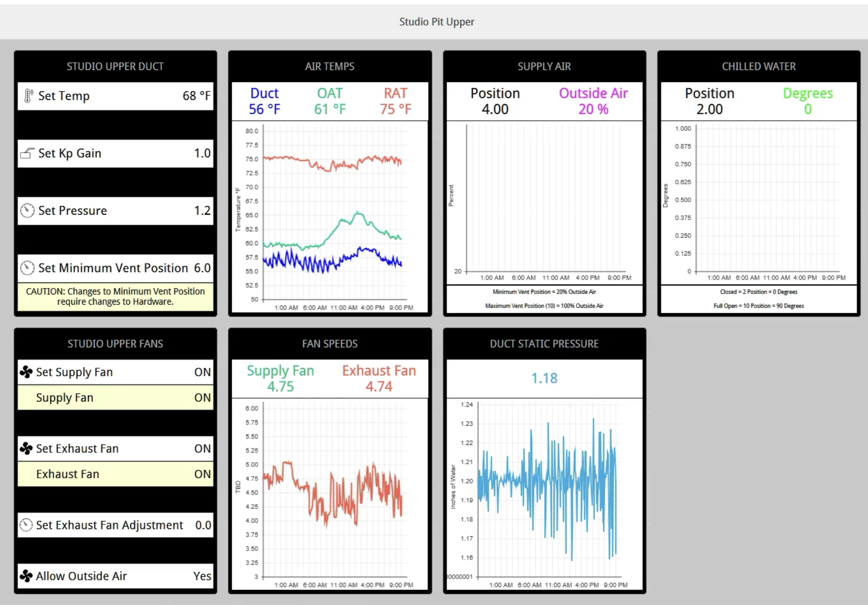
Task: Click the gauge icon for Minimum Vent Position
Action: click(x=27, y=268)
